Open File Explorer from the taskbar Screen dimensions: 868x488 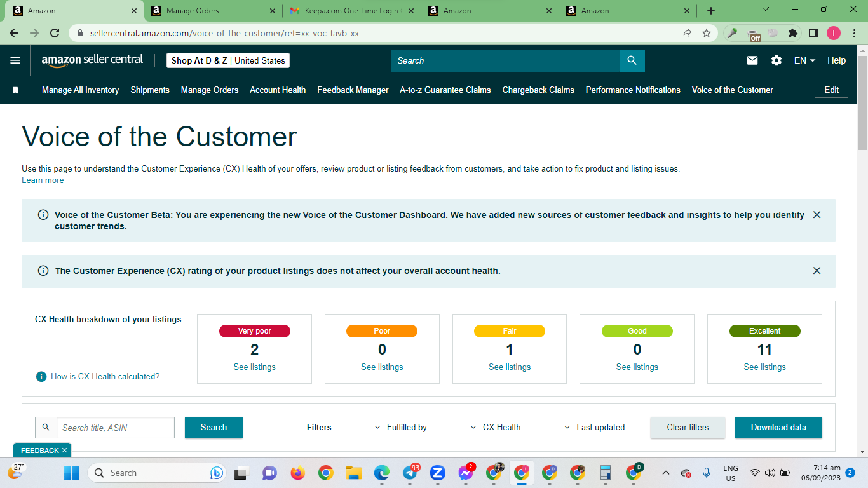[354, 473]
